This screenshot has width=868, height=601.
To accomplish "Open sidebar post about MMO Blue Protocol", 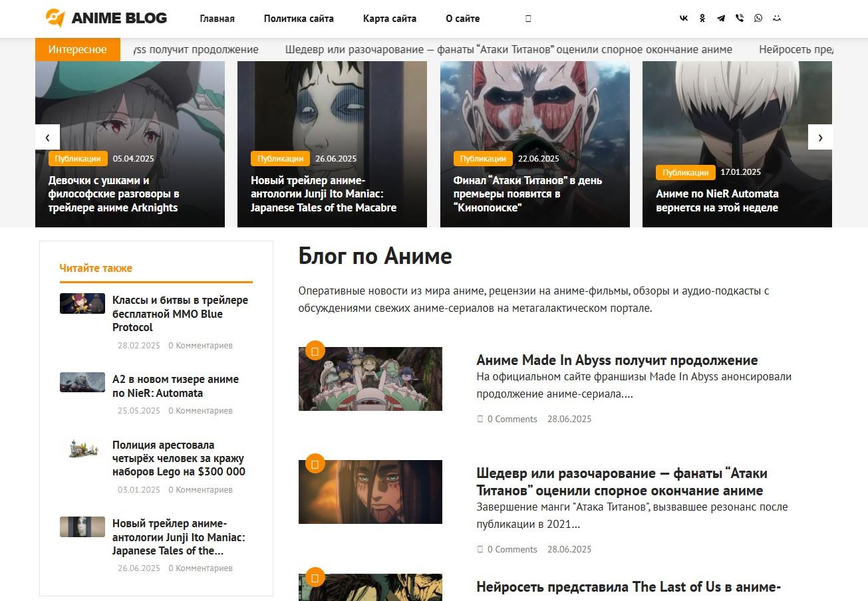I will tap(180, 314).
